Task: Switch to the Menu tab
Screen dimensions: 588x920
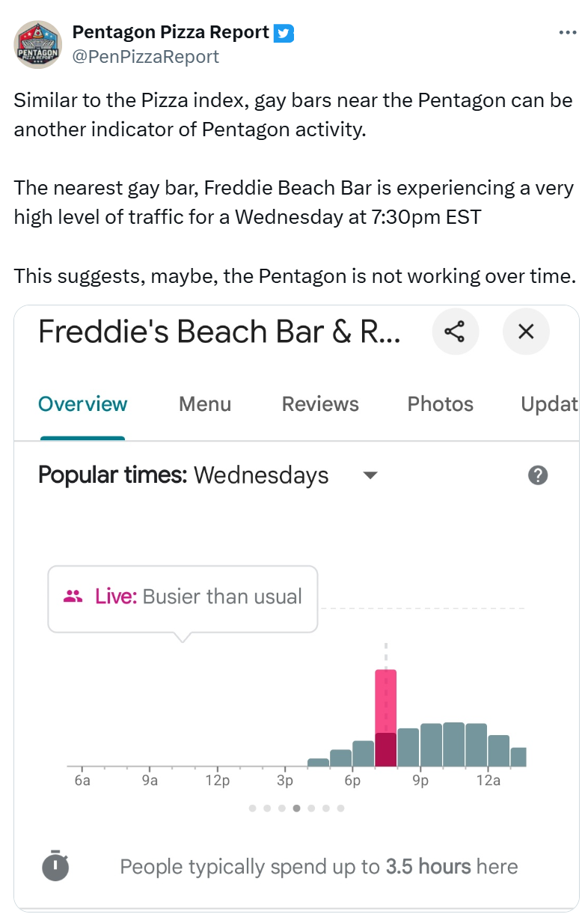Action: [x=205, y=404]
